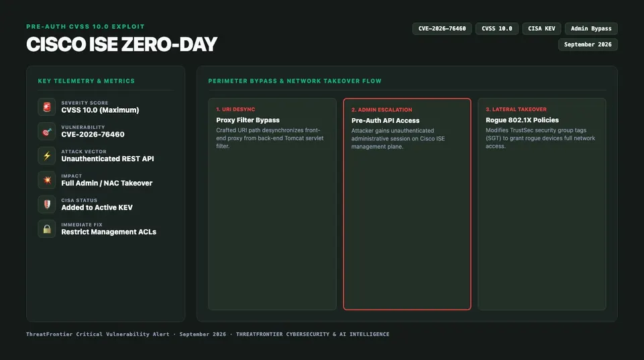Click the vulnerability value CVE-2026-76460 in metrics
This screenshot has width=644, height=360.
(93, 134)
